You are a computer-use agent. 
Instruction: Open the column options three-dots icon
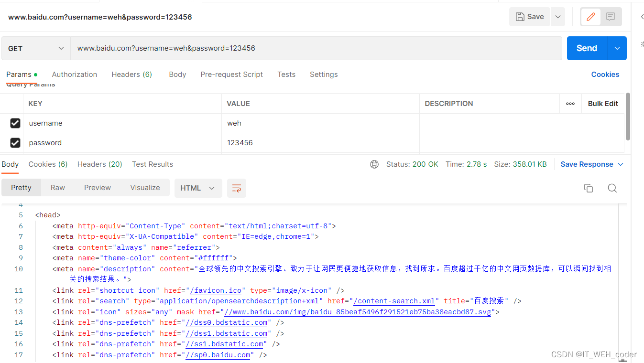pyautogui.click(x=570, y=104)
